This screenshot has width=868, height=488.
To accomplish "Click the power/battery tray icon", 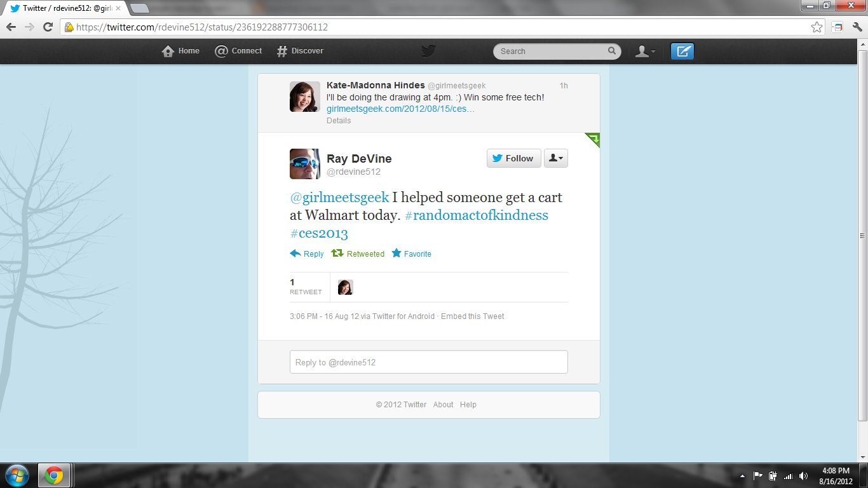I will [x=773, y=475].
